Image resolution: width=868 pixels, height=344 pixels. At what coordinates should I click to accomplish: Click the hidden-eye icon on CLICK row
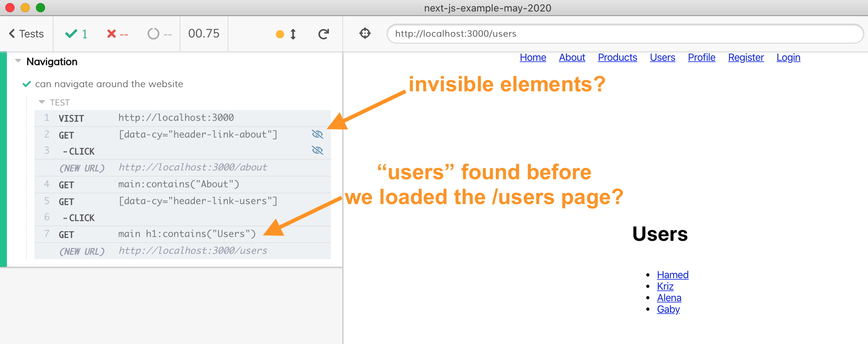pos(317,151)
